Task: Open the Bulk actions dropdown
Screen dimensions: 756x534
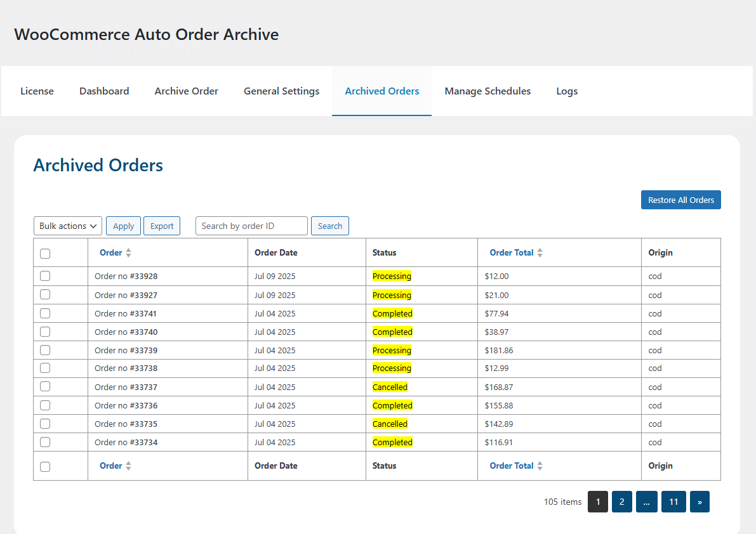Action: click(67, 226)
